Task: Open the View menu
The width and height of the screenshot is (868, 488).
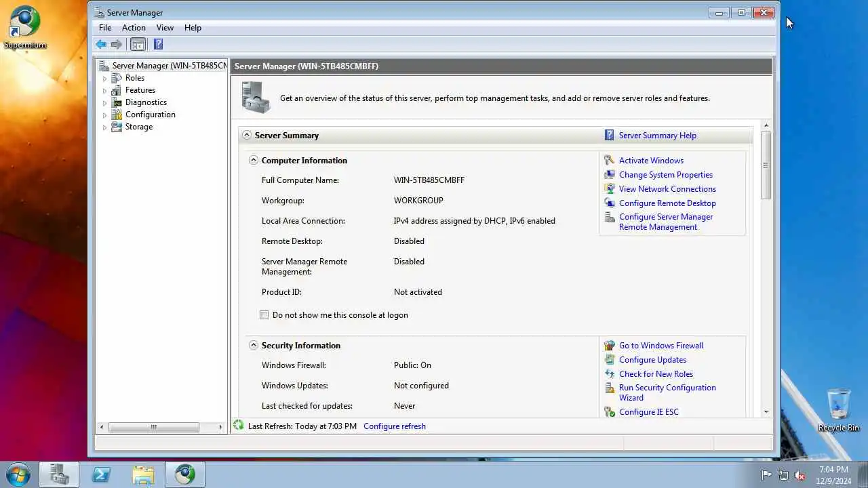Action: (x=165, y=28)
